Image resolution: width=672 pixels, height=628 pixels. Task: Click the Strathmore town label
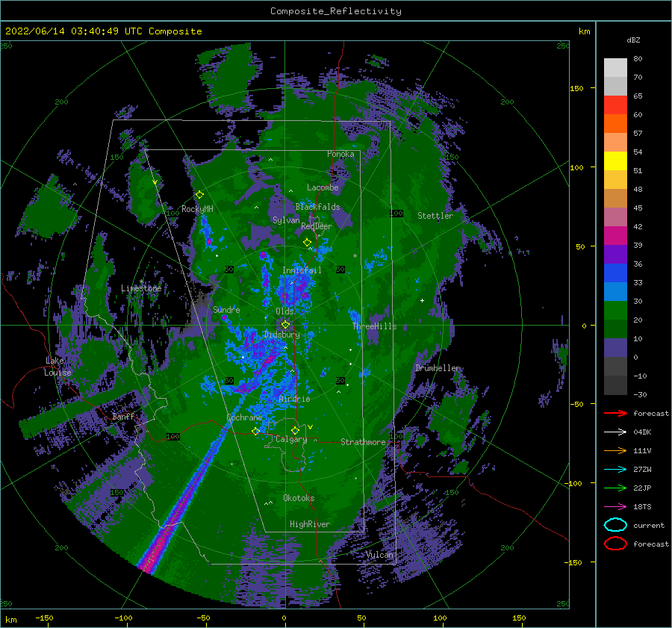(x=364, y=442)
